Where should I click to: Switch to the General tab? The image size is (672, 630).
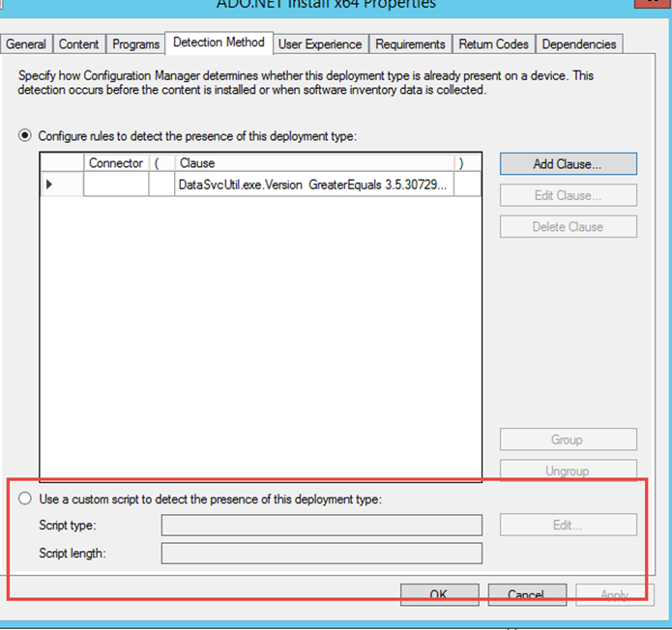(26, 44)
